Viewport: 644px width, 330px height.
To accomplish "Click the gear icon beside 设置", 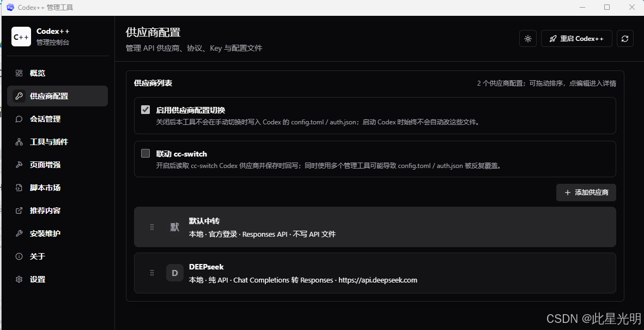I will pos(19,279).
